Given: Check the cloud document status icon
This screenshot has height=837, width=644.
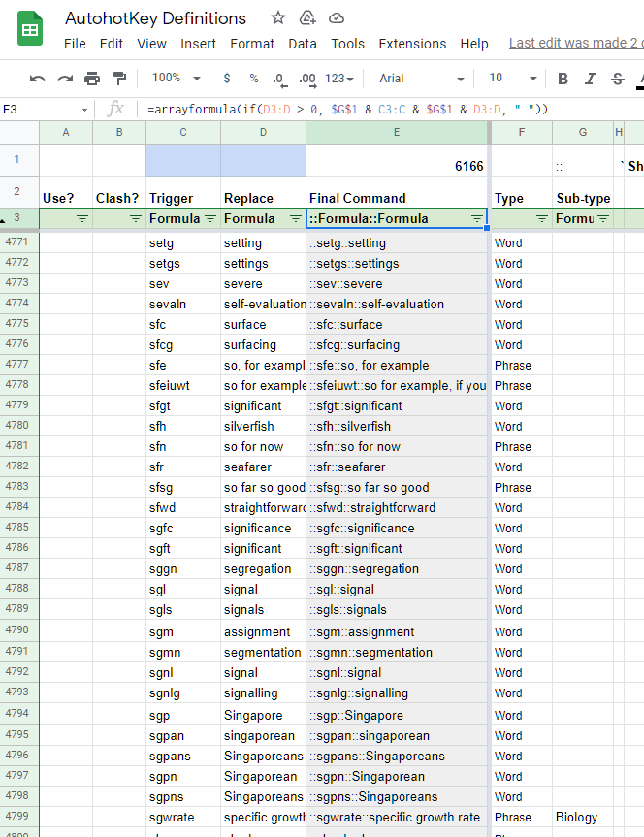Looking at the screenshot, I should point(336,18).
